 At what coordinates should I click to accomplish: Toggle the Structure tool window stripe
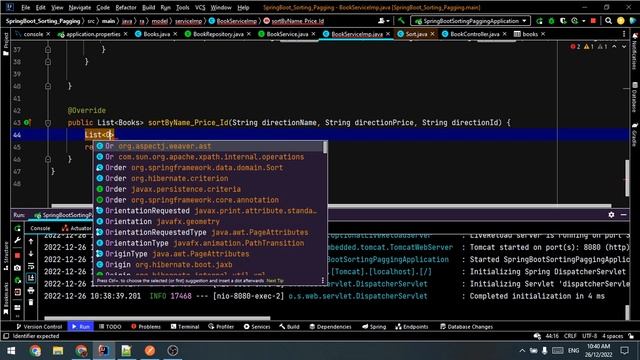pos(6,256)
